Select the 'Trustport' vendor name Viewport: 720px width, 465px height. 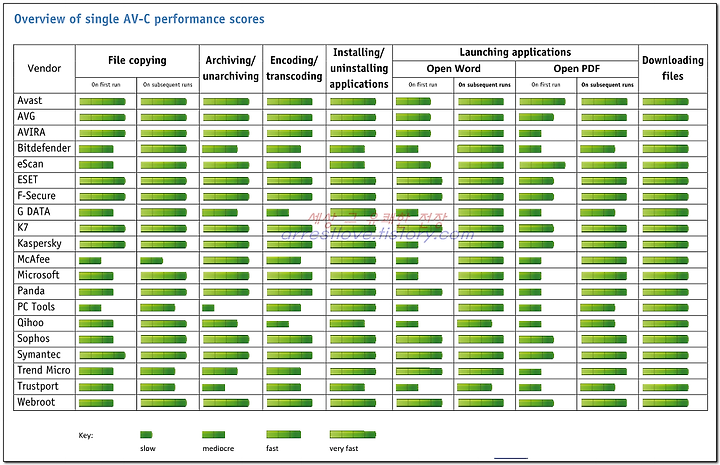tap(38, 386)
